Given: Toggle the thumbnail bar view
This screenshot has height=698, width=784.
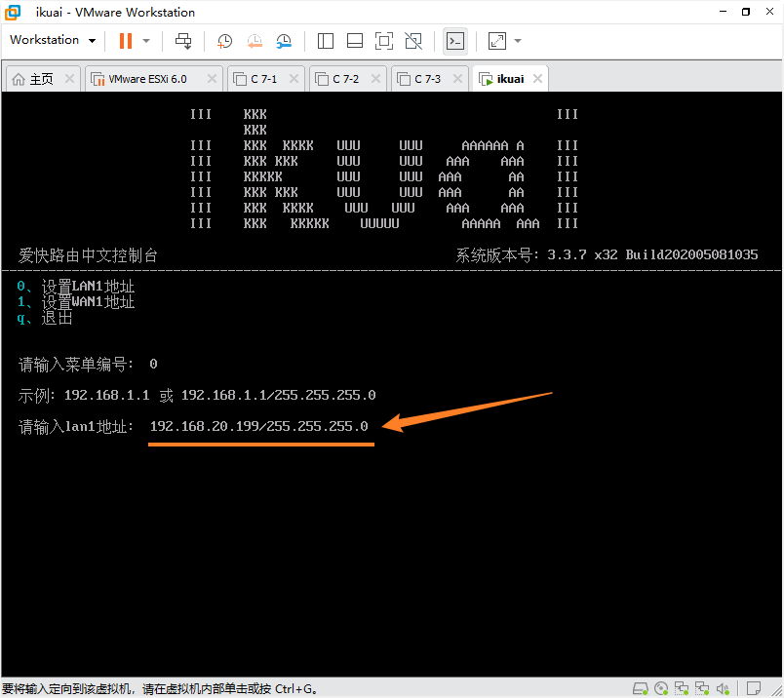Looking at the screenshot, I should (355, 41).
